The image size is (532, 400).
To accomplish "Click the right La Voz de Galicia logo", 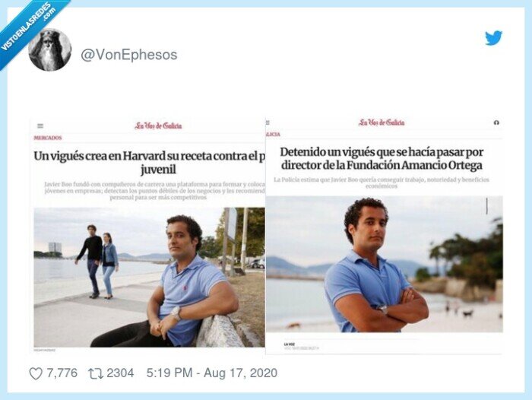I will 382,122.
